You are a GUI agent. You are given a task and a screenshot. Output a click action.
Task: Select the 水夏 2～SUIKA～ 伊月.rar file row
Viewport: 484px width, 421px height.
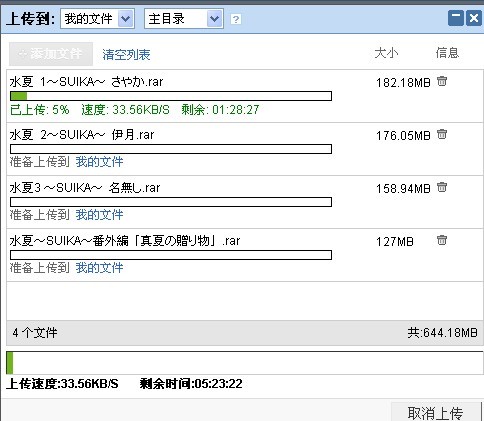245,149
